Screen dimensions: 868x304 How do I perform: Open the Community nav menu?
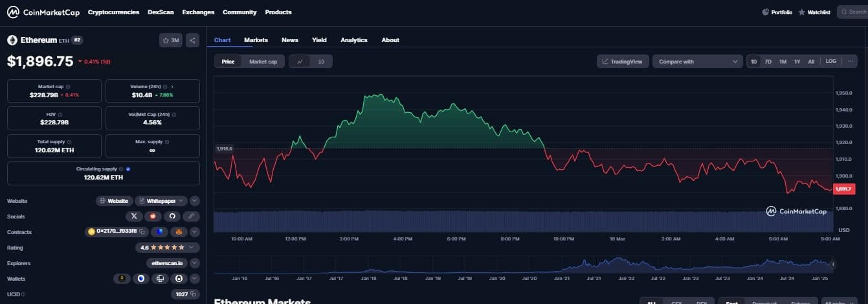[x=239, y=12]
